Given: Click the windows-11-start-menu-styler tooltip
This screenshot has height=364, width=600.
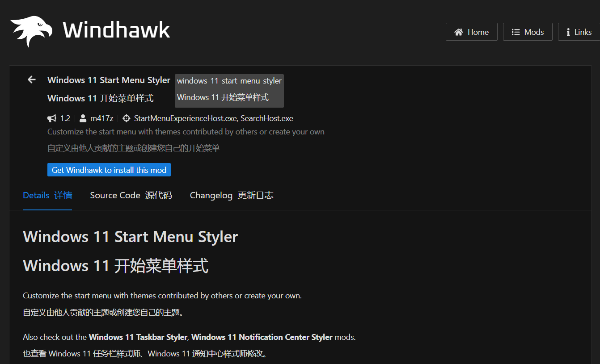Looking at the screenshot, I should pos(229,81).
